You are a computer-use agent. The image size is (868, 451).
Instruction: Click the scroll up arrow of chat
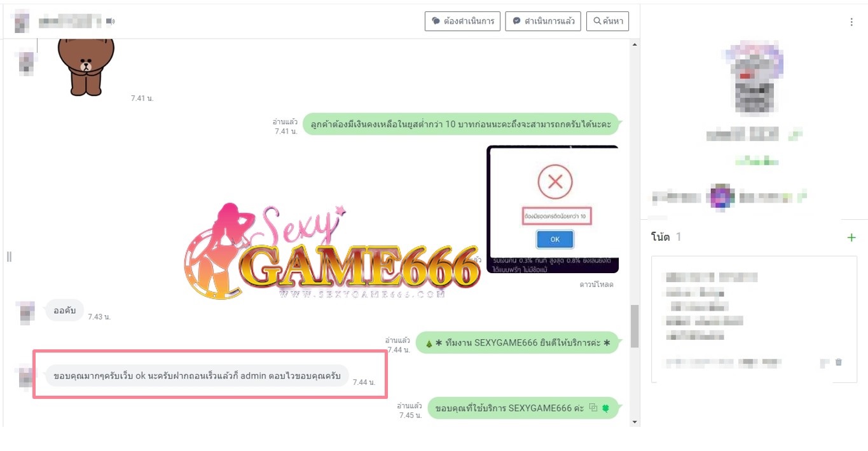[635, 44]
